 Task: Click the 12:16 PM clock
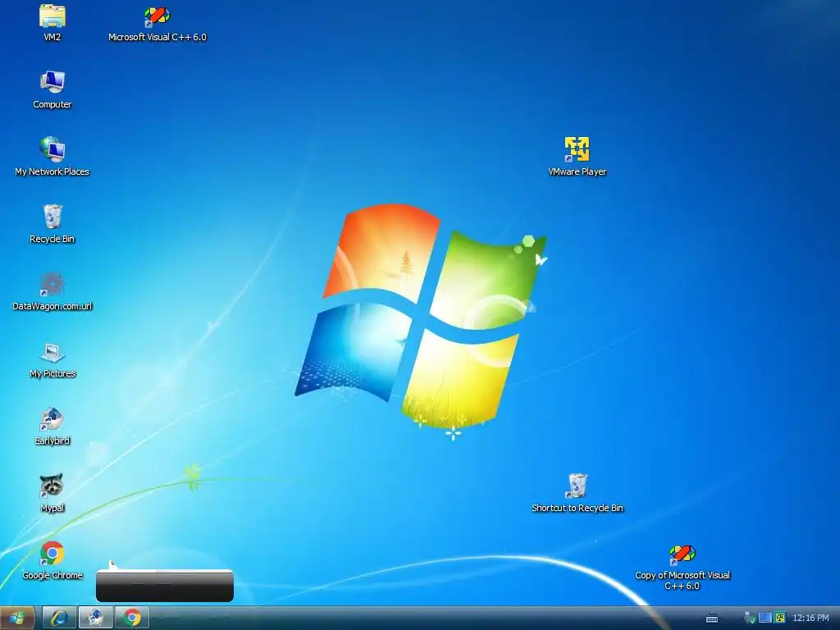(x=810, y=619)
